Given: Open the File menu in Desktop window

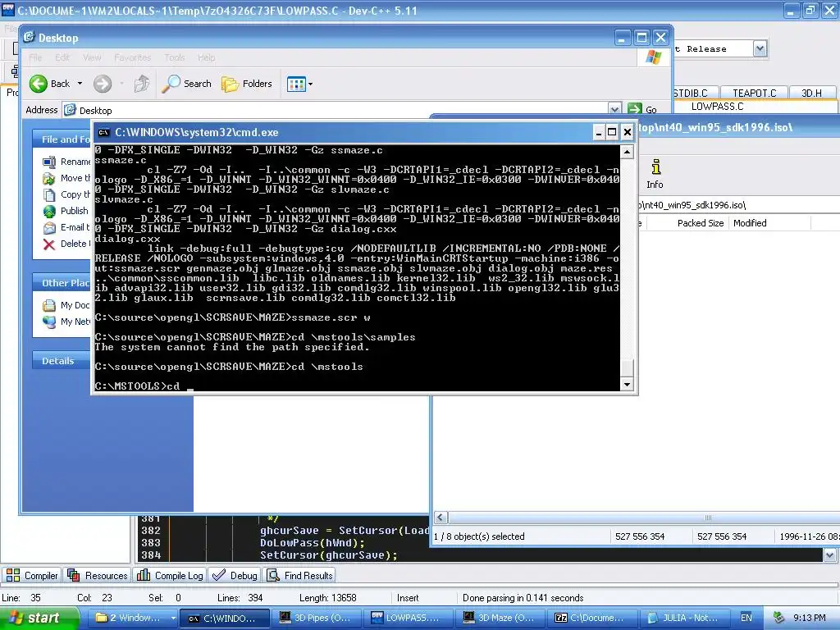Looking at the screenshot, I should pos(35,57).
